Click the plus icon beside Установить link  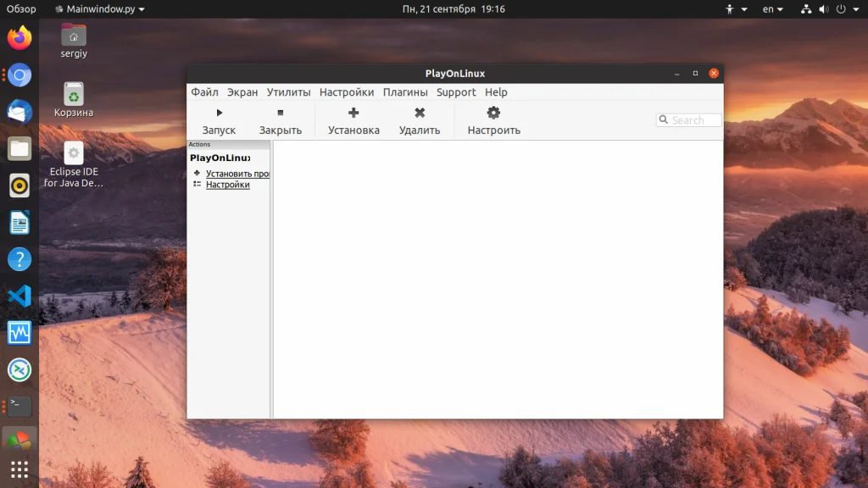point(197,173)
